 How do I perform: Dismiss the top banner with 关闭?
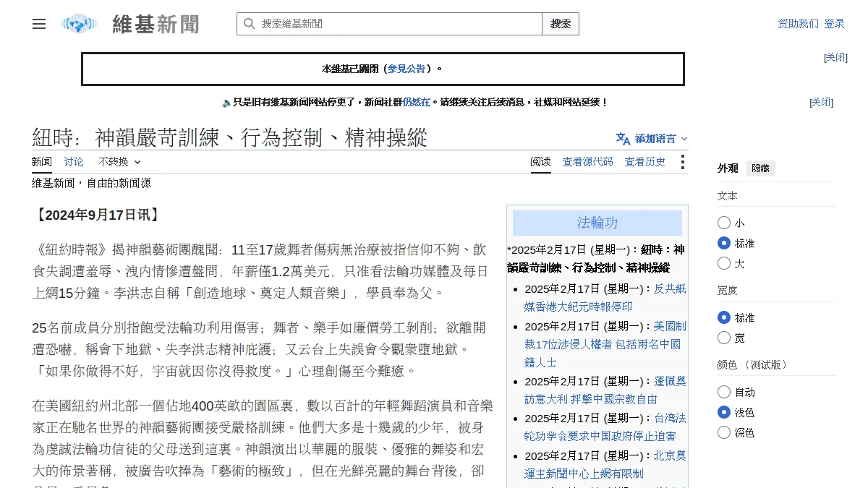tap(835, 57)
